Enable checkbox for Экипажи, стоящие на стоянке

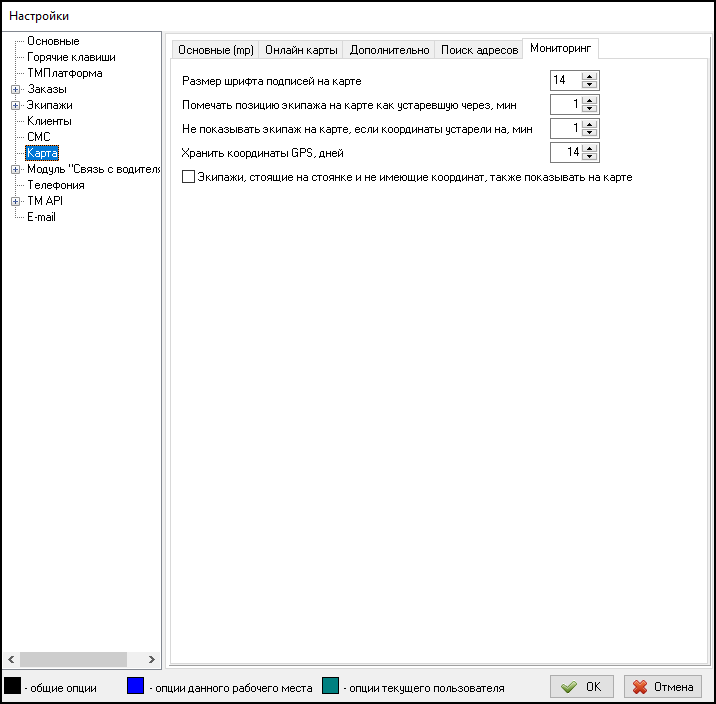(x=189, y=177)
